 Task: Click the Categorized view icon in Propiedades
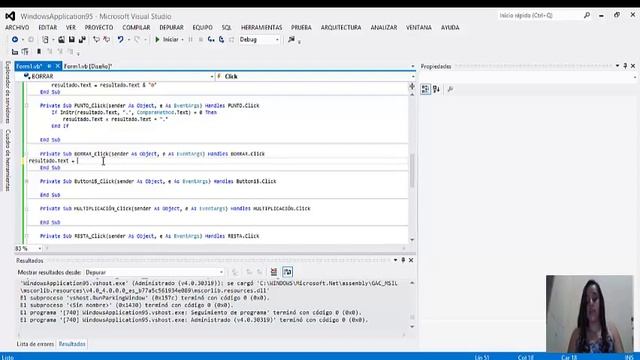(425, 89)
